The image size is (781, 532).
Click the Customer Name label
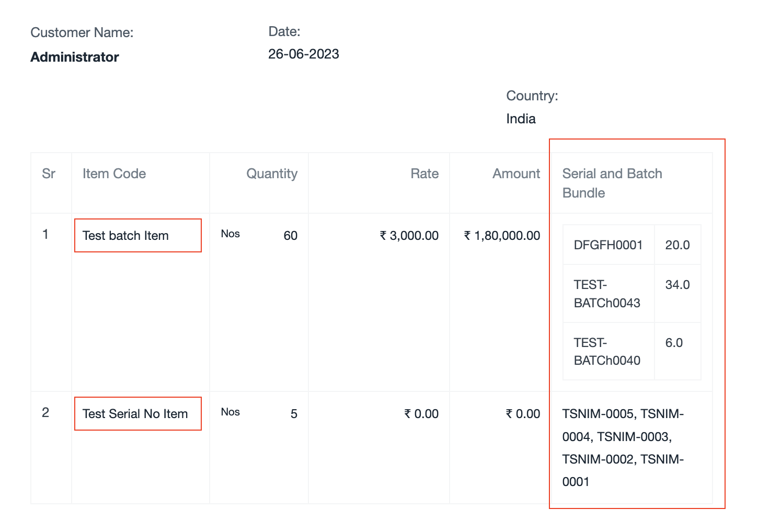[x=82, y=32]
